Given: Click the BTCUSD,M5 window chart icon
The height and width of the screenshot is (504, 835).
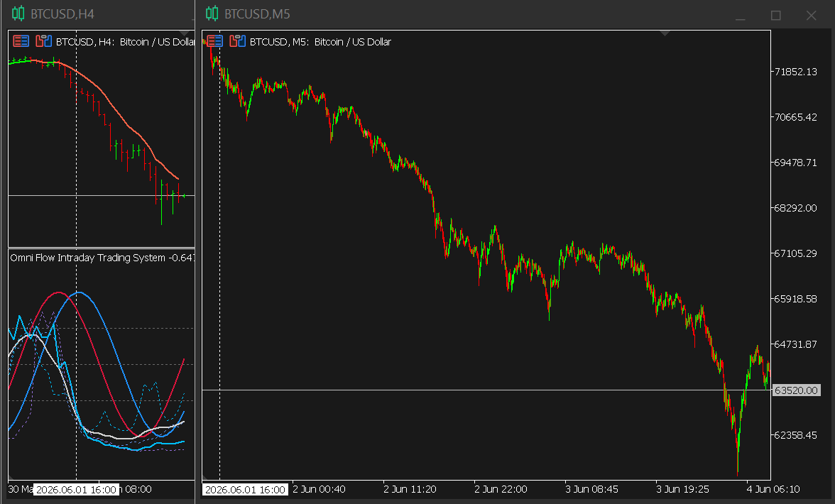Looking at the screenshot, I should pyautogui.click(x=212, y=13).
